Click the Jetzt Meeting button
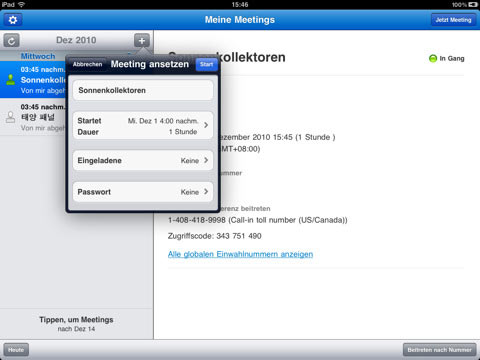 coord(453,20)
